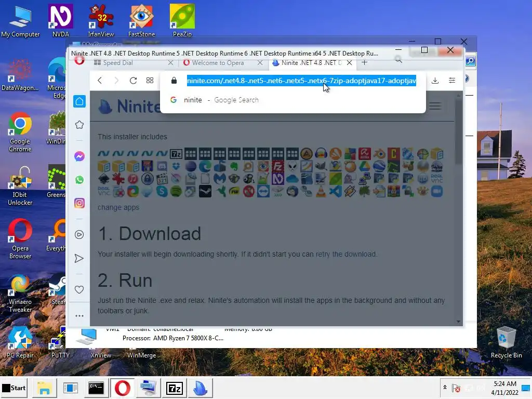Select the IObit Unlocker desktop shortcut
This screenshot has width=532, height=399.
[20, 185]
